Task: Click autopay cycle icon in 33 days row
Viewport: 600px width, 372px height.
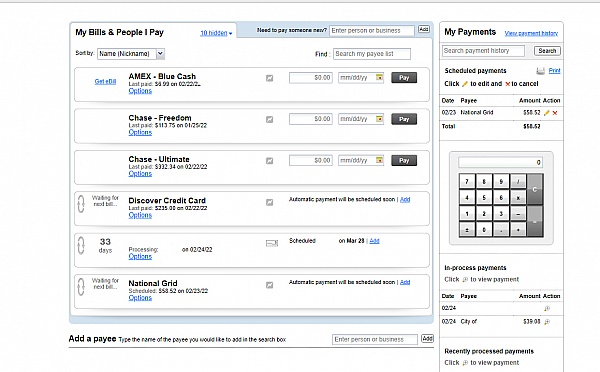Action: (x=81, y=245)
